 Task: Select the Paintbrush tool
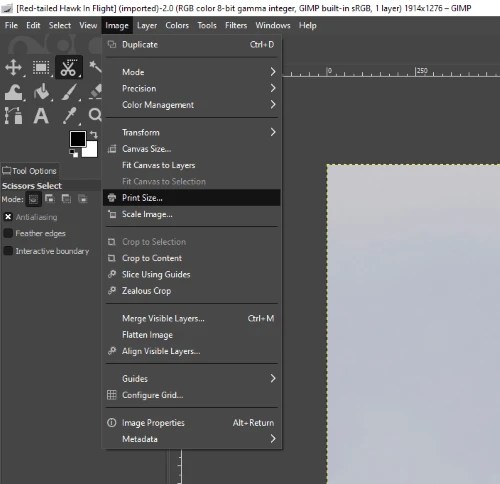pos(69,92)
